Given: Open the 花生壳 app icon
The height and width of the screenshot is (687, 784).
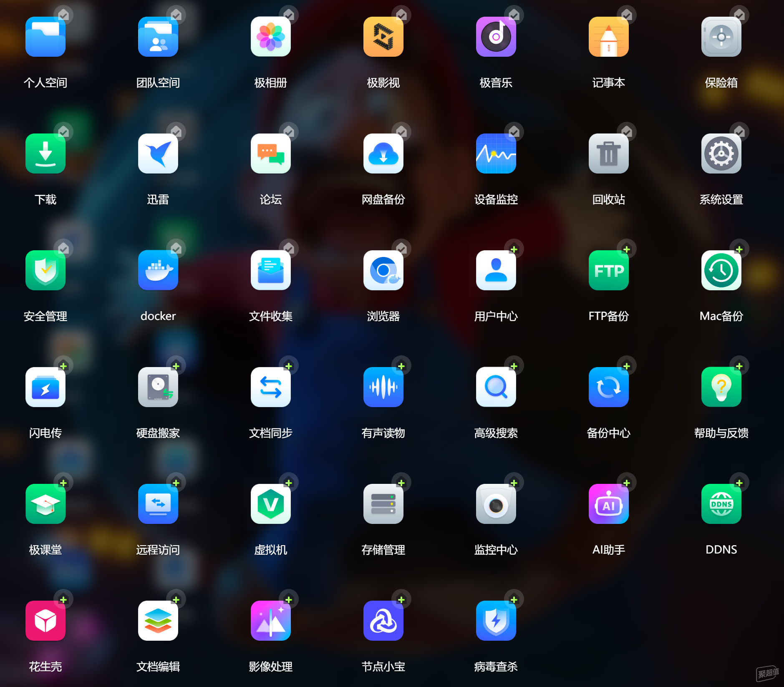Looking at the screenshot, I should click(45, 621).
